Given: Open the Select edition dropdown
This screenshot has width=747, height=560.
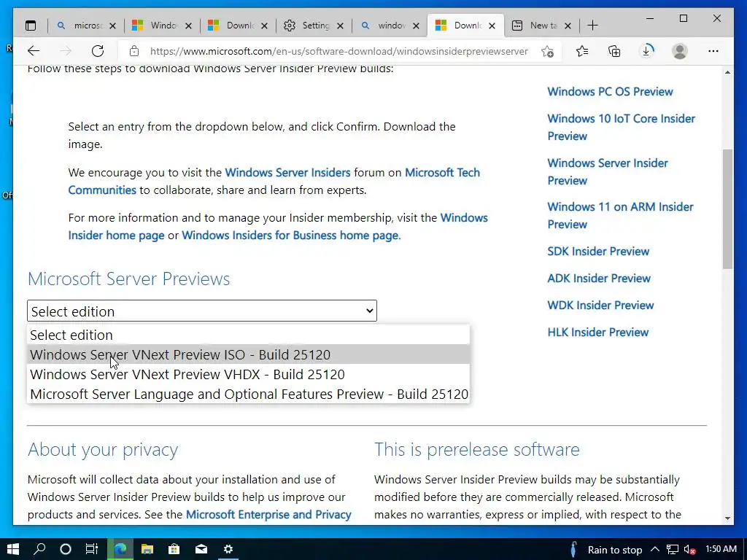Looking at the screenshot, I should click(202, 311).
